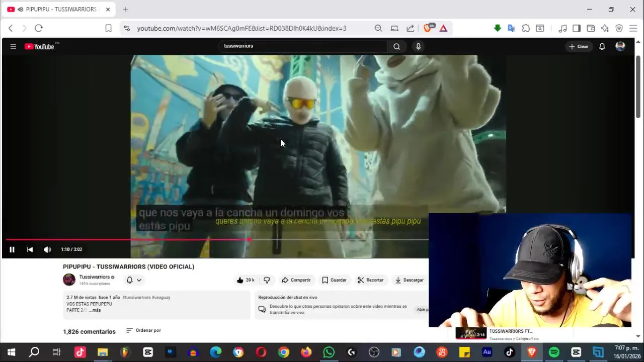Start voice search with the microphone icon
The width and height of the screenshot is (644, 362).
coord(418,47)
